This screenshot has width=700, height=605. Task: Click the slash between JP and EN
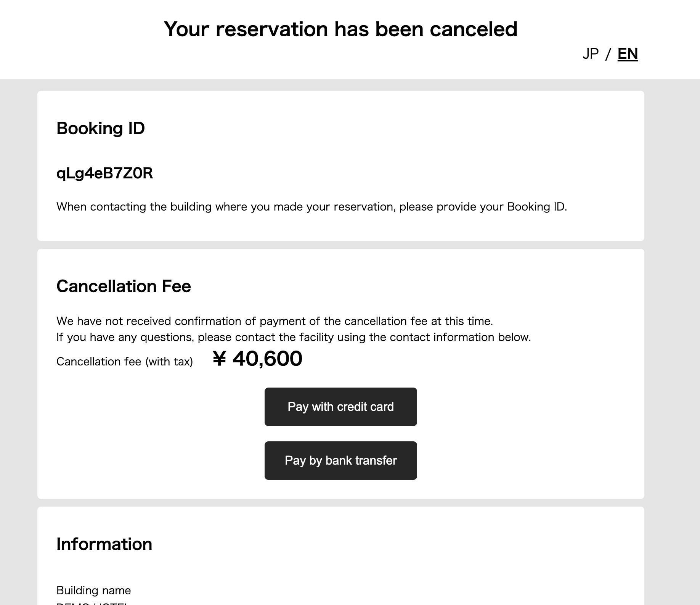608,54
